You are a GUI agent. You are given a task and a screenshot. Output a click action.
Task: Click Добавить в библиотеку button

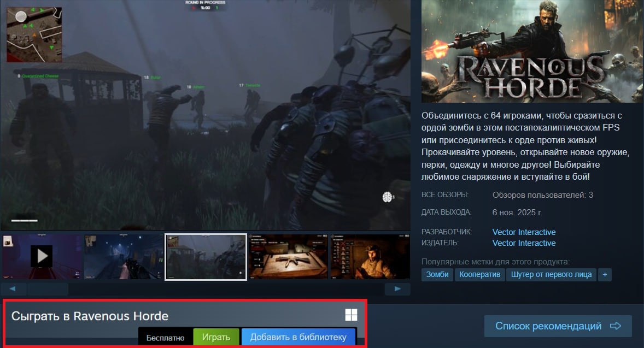coord(298,337)
